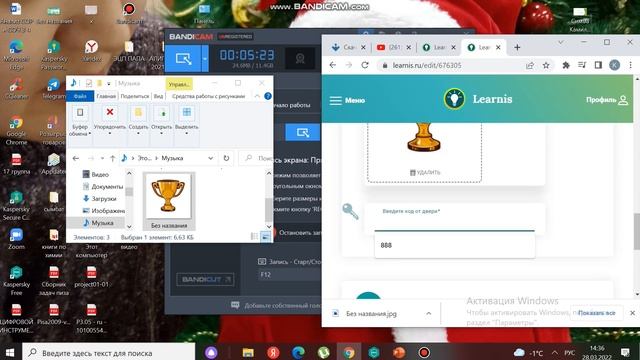This screenshot has width=640, height=360.
Task: Bookmark this page star icon
Action: click(x=546, y=65)
